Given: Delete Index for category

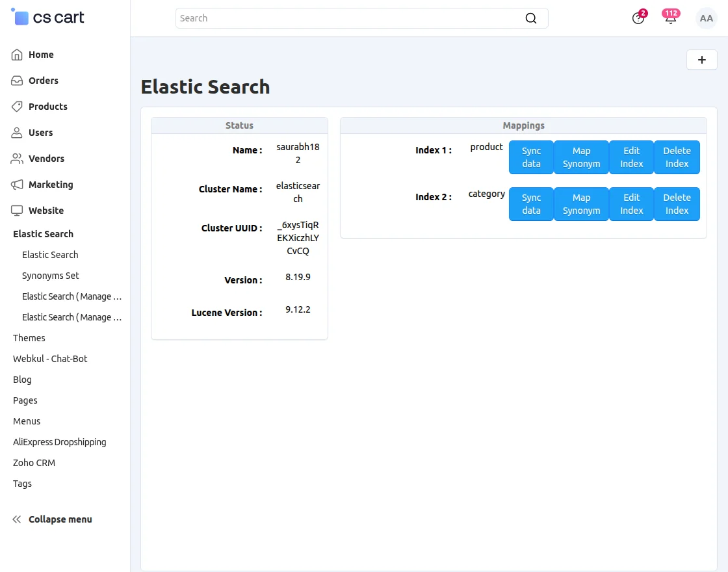Looking at the screenshot, I should point(677,204).
